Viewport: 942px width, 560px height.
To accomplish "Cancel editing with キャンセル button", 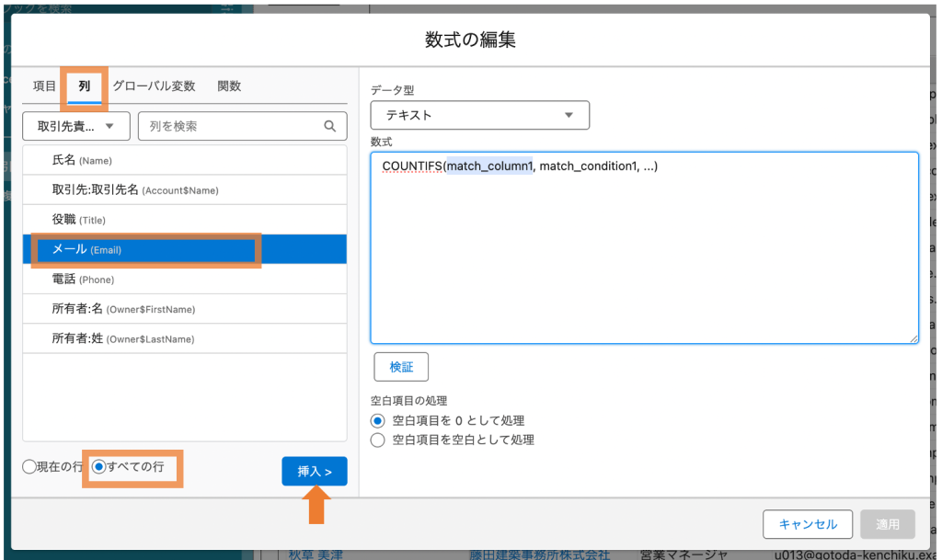I will pyautogui.click(x=807, y=524).
